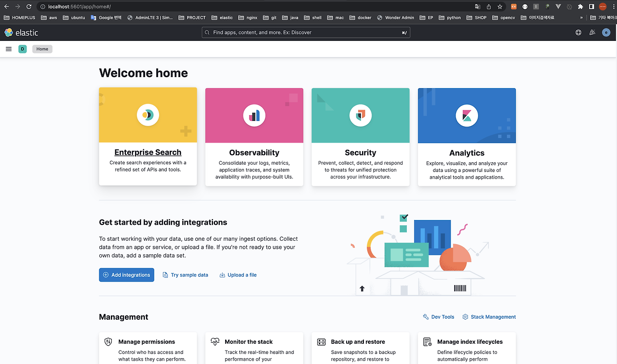Open the ubuntu bookmark folder

click(x=74, y=18)
